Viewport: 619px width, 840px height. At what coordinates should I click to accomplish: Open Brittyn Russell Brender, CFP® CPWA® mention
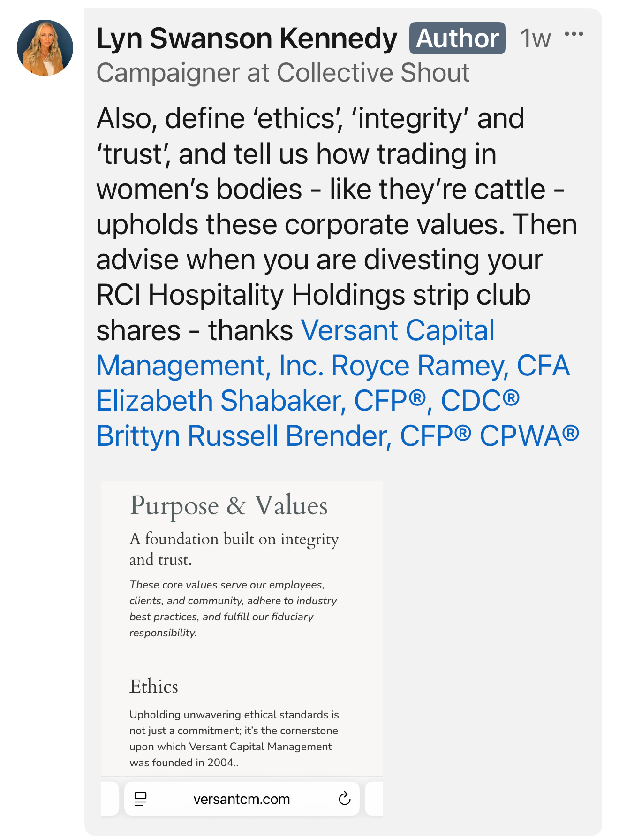point(338,436)
